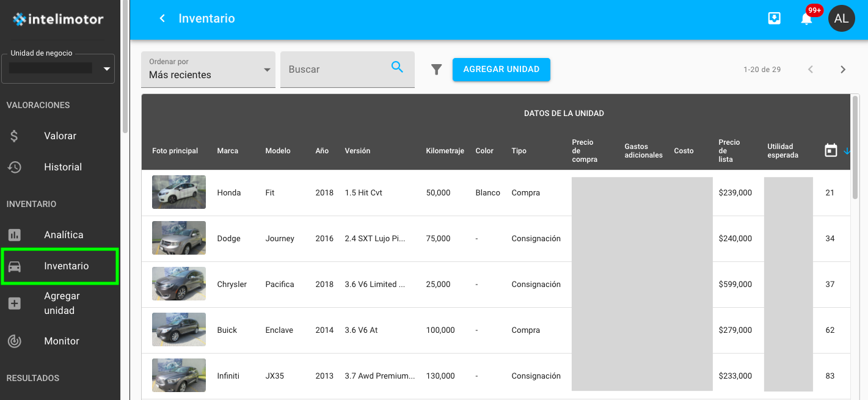Viewport: 868px width, 400px height.
Task: Click the $599,000 list price
Action: 735,284
